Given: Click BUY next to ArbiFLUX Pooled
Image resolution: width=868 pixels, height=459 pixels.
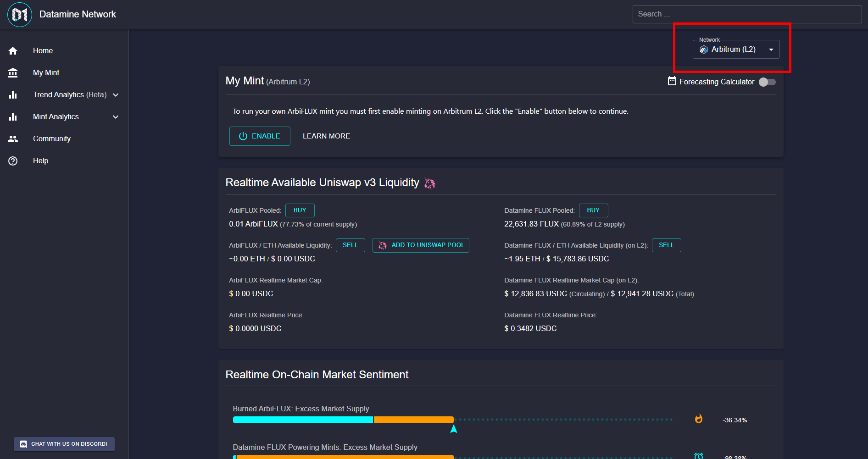Looking at the screenshot, I should (300, 210).
